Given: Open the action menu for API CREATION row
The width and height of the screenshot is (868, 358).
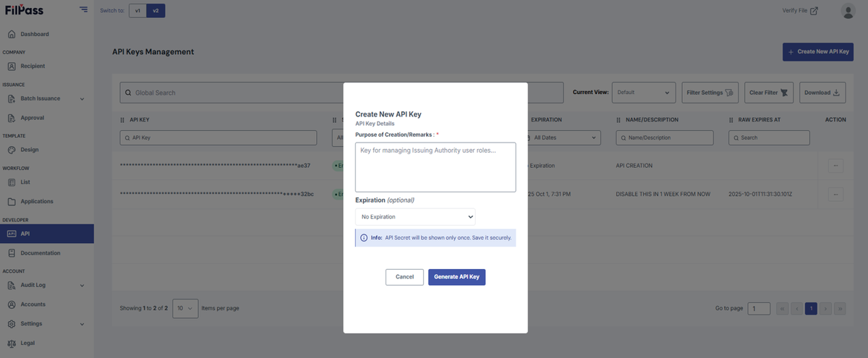Looking at the screenshot, I should [835, 166].
